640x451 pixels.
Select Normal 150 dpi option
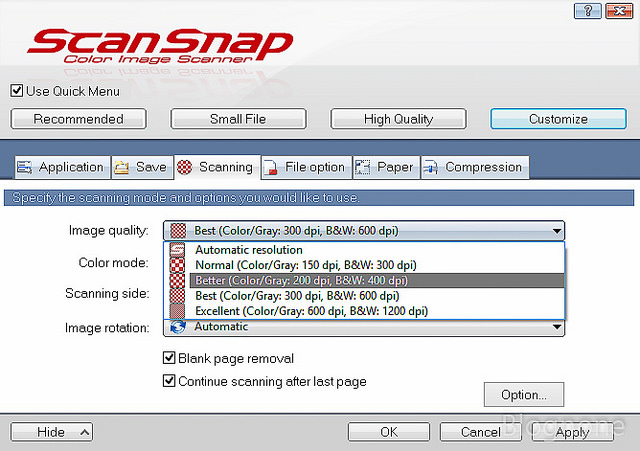(364, 265)
